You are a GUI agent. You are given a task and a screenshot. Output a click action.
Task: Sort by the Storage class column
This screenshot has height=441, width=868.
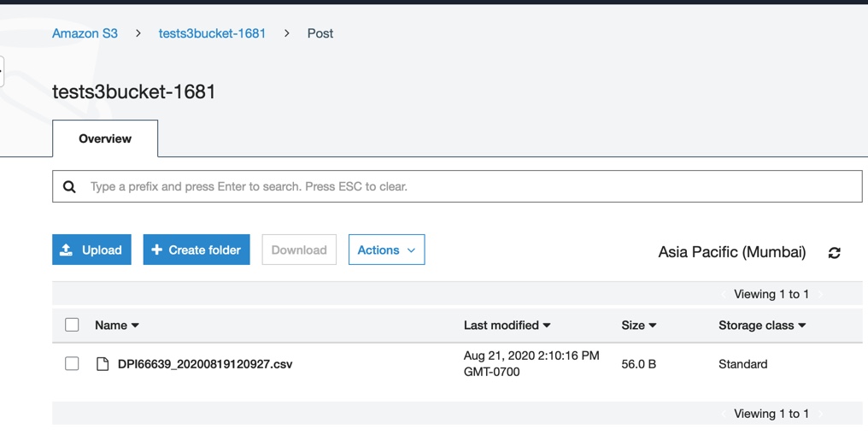(x=762, y=326)
